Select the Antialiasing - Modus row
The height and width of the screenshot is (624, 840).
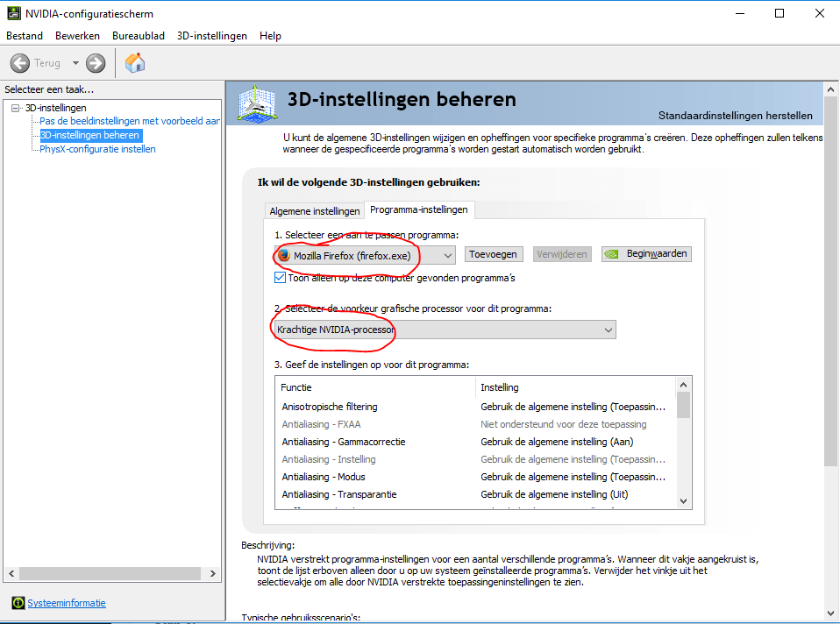pyautogui.click(x=476, y=477)
